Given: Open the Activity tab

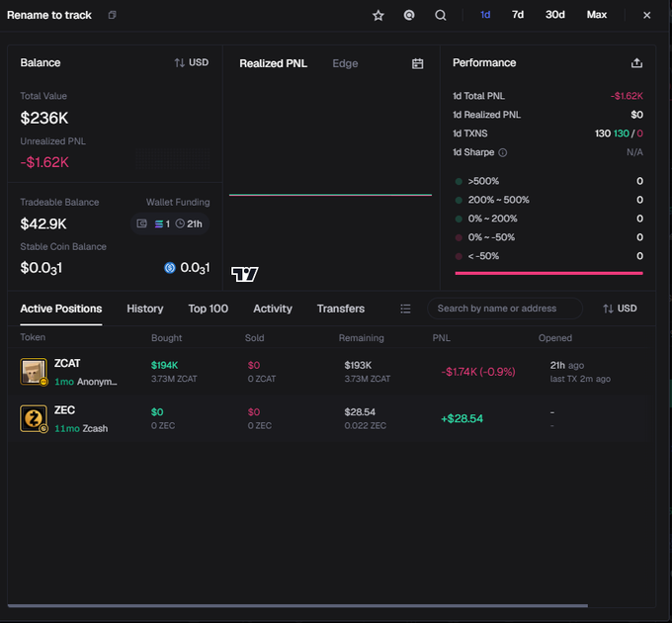Looking at the screenshot, I should coord(273,309).
